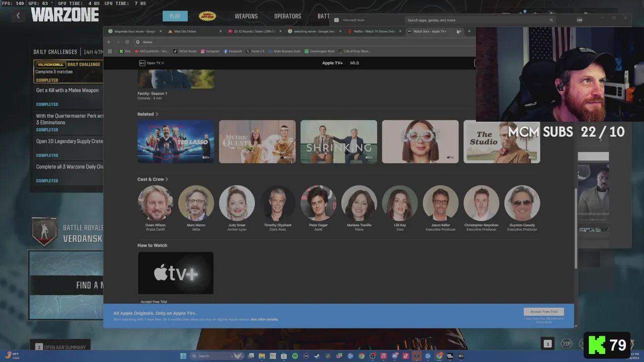The height and width of the screenshot is (362, 644).
Task: Open the Loot related thumbnail
Action: click(420, 141)
